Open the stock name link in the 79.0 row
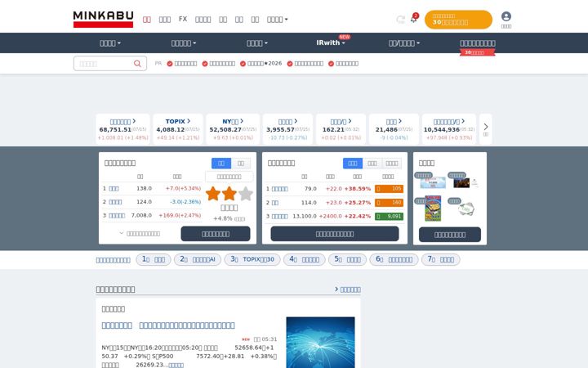The image size is (588, 368). [x=280, y=189]
